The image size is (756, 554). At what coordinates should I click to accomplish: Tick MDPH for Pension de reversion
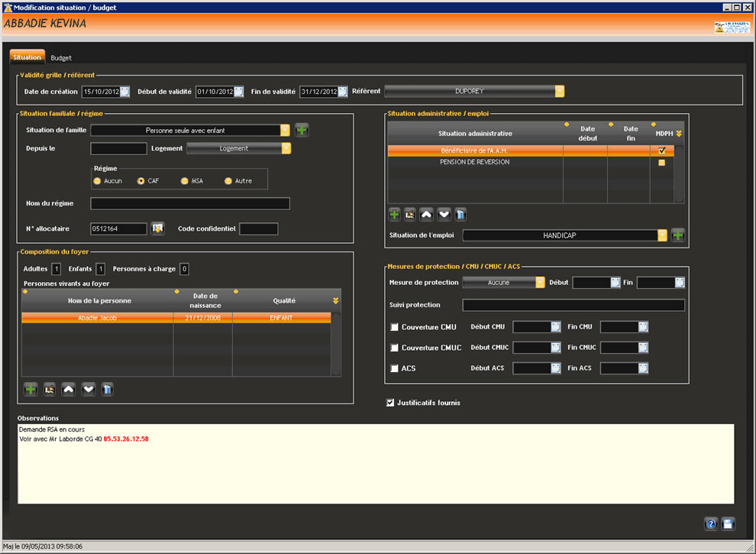(661, 163)
